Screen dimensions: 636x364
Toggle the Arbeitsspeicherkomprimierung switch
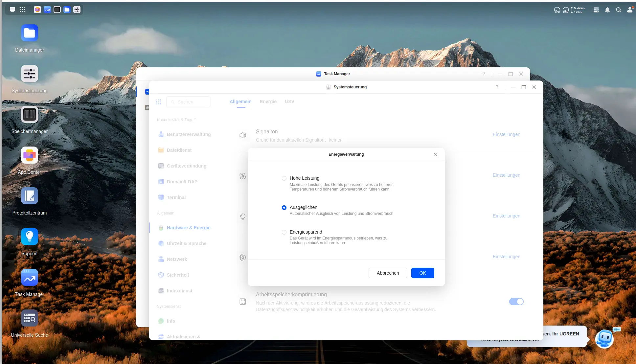[x=516, y=302]
